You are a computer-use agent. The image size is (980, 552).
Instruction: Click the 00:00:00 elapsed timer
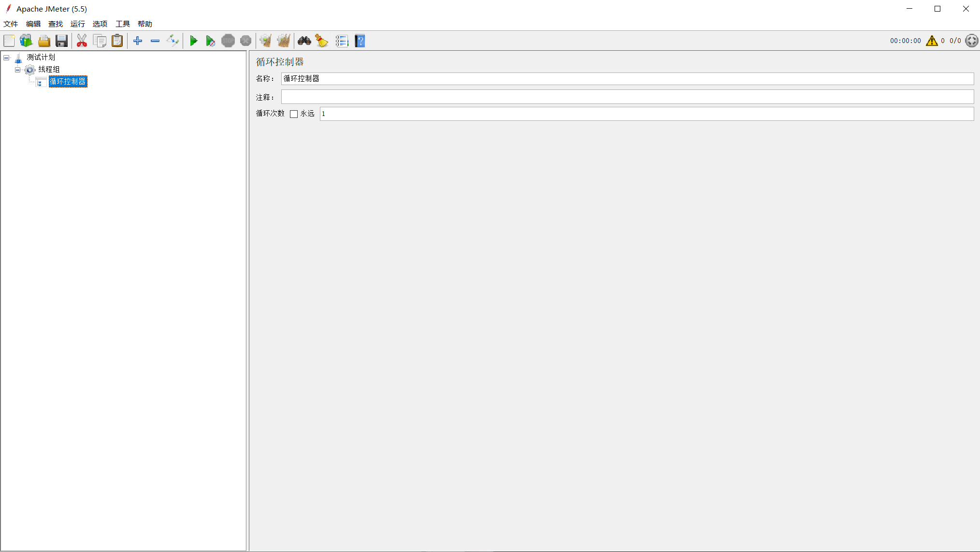pos(906,41)
